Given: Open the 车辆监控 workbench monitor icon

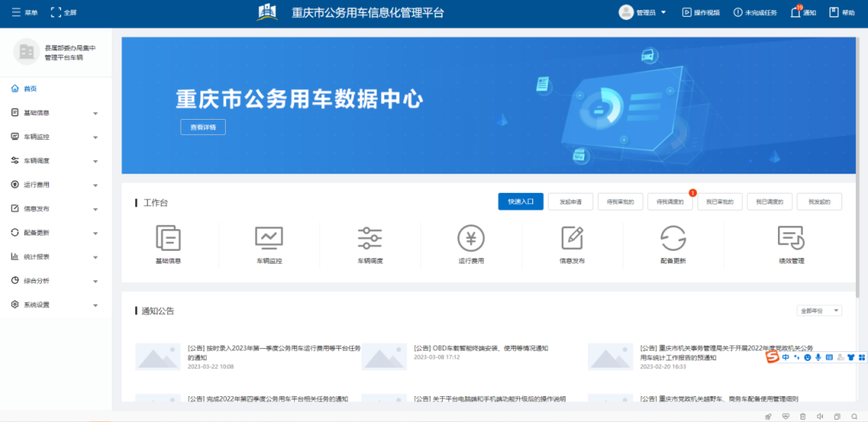Looking at the screenshot, I should pos(269,238).
